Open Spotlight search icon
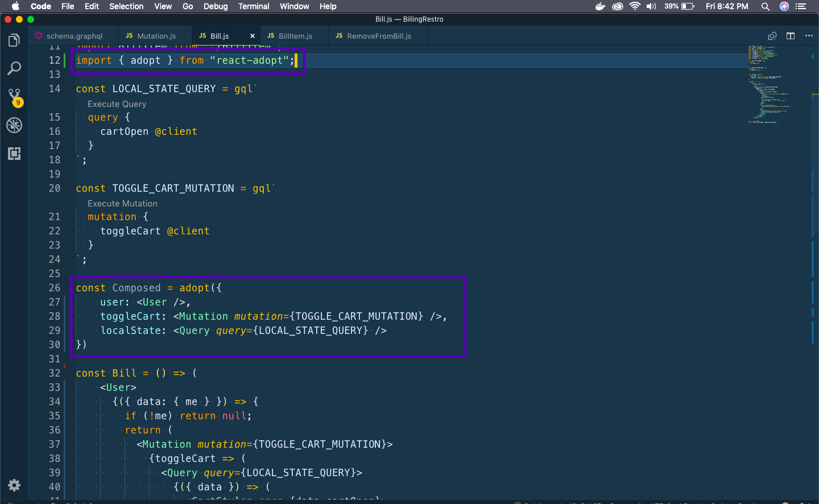This screenshot has width=819, height=504. [766, 6]
